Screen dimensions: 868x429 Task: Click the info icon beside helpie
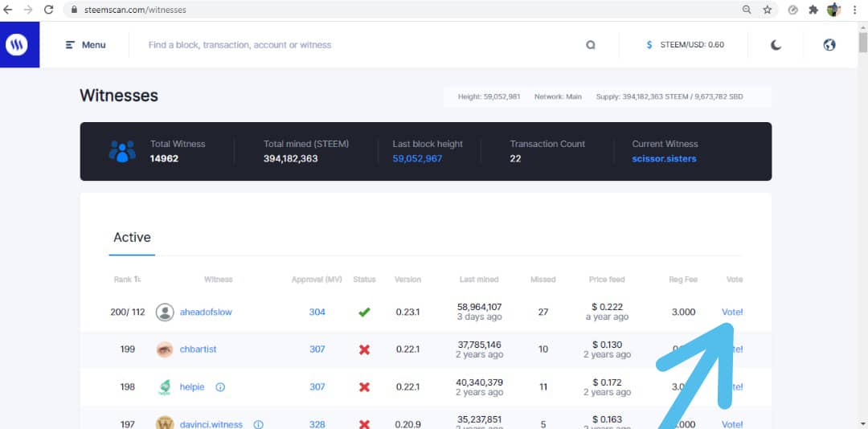(x=220, y=387)
